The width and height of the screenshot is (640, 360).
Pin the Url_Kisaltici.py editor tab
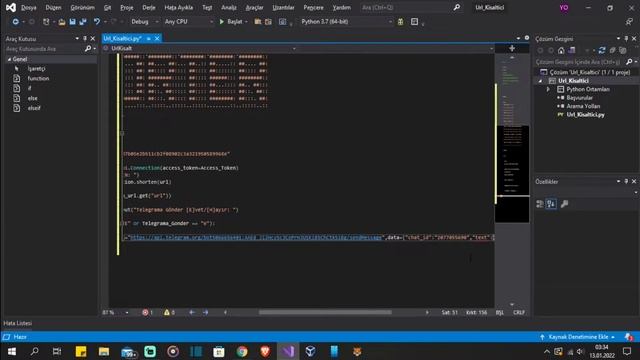coord(149,38)
